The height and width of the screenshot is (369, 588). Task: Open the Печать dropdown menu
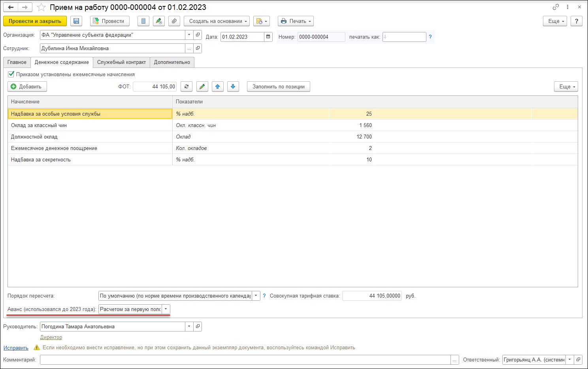click(296, 21)
